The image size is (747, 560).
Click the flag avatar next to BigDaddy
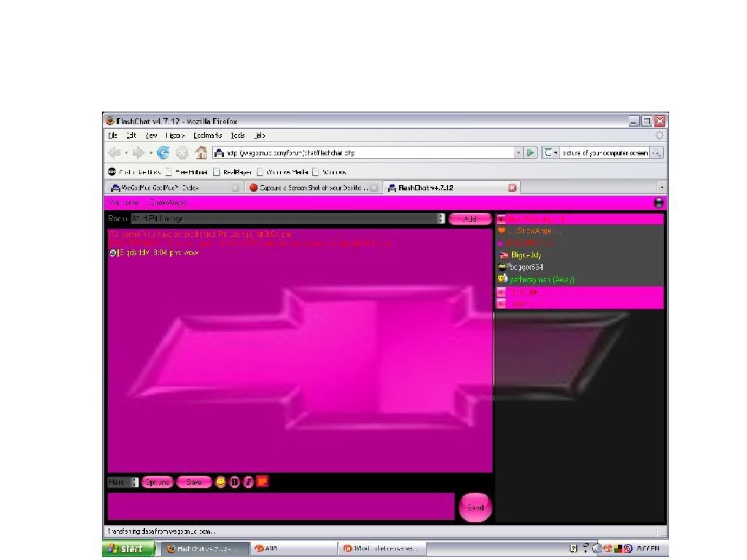(x=503, y=255)
